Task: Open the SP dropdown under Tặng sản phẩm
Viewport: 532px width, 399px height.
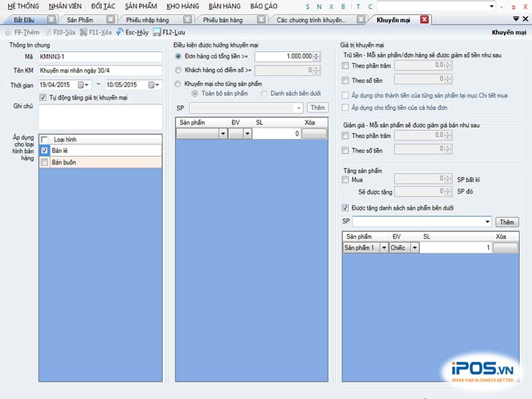Action: [x=488, y=221]
